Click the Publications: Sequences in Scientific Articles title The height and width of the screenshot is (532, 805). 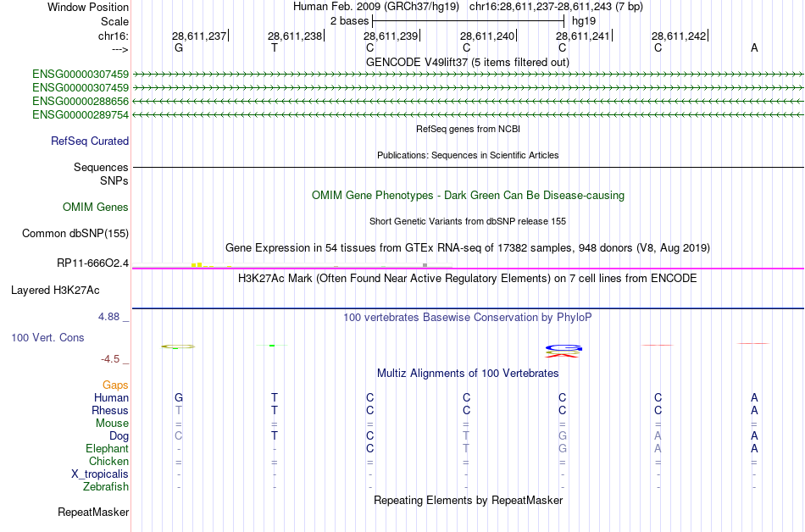[468, 155]
